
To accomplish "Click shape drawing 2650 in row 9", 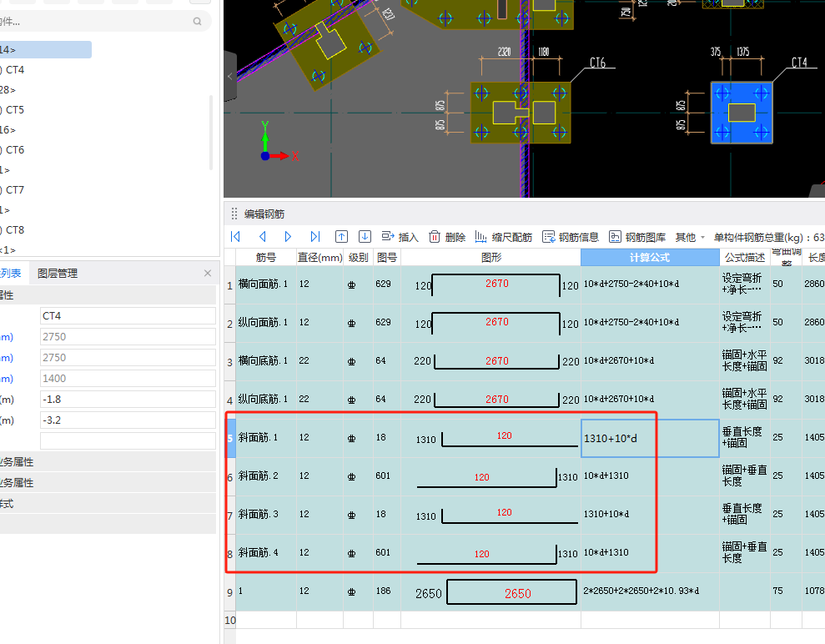I will (x=511, y=592).
